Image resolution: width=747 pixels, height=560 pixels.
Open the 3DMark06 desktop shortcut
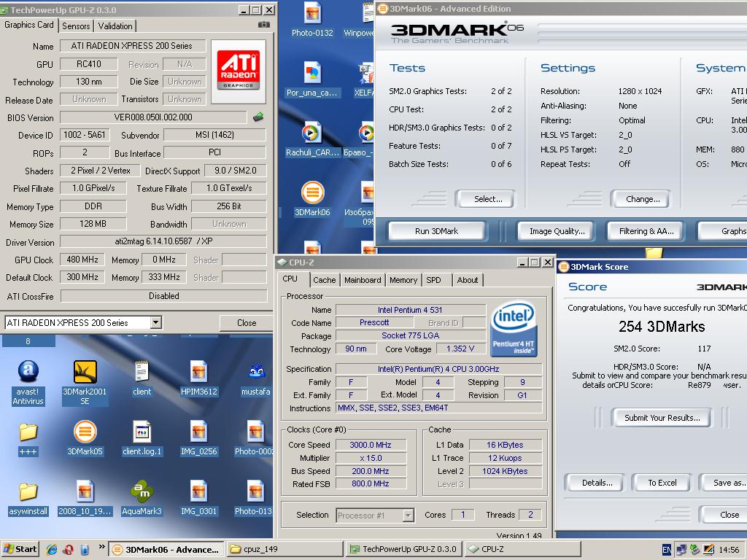coord(312,199)
